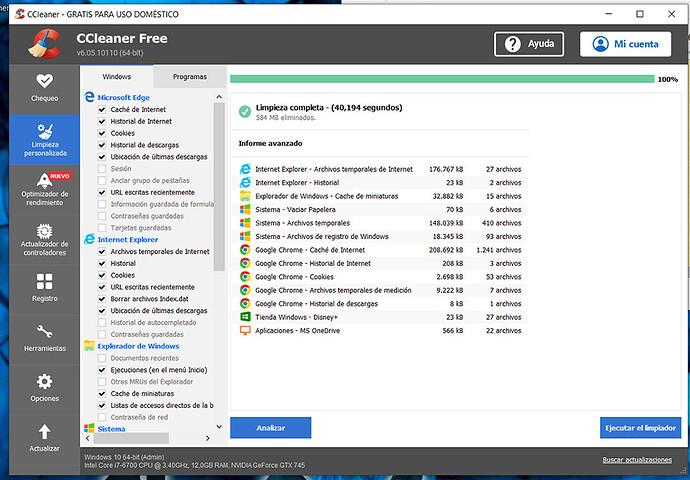Click the Informe avanzado heading
Image resolution: width=690 pixels, height=480 pixels.
tap(270, 143)
